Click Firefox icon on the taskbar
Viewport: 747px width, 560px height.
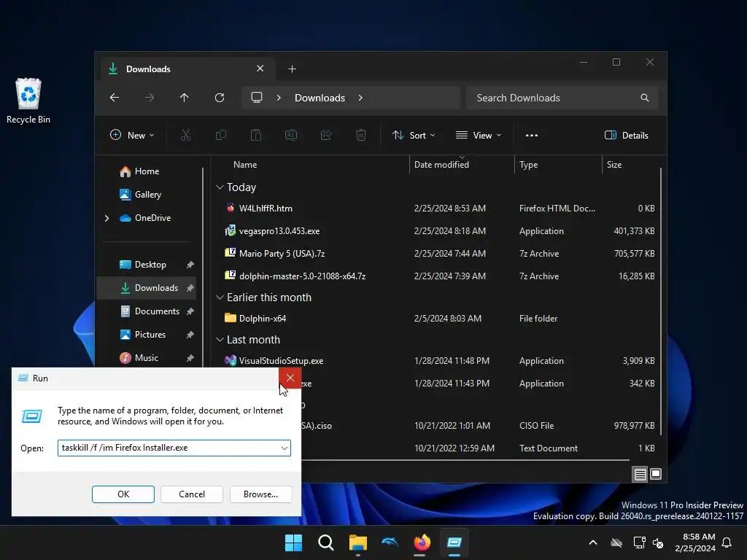click(x=422, y=542)
